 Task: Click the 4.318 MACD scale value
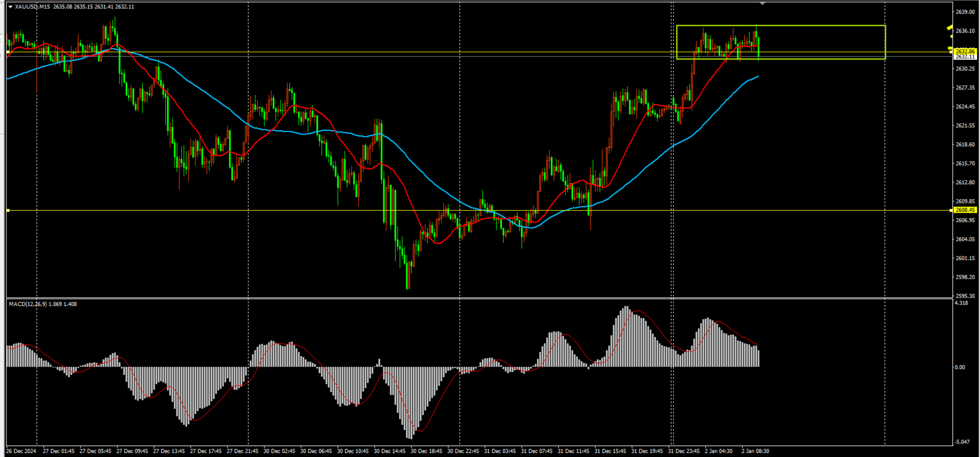[x=961, y=303]
